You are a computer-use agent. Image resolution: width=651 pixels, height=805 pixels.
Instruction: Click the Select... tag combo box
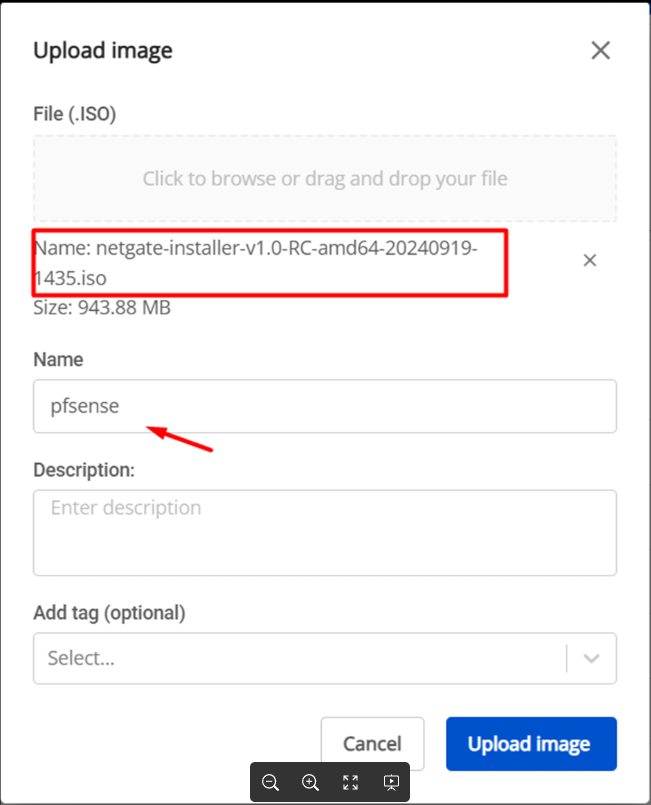(300, 658)
